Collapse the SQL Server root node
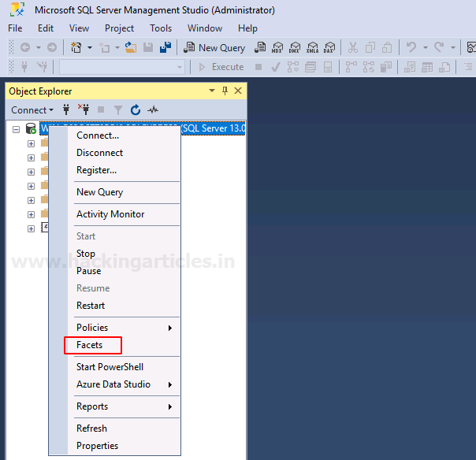 [16, 129]
